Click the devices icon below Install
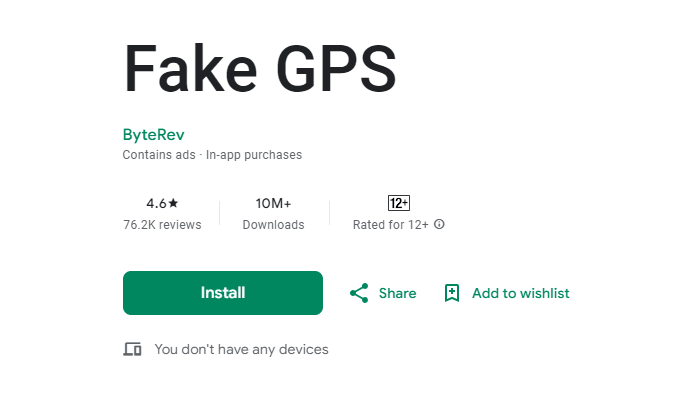This screenshot has width=678, height=409. [132, 349]
